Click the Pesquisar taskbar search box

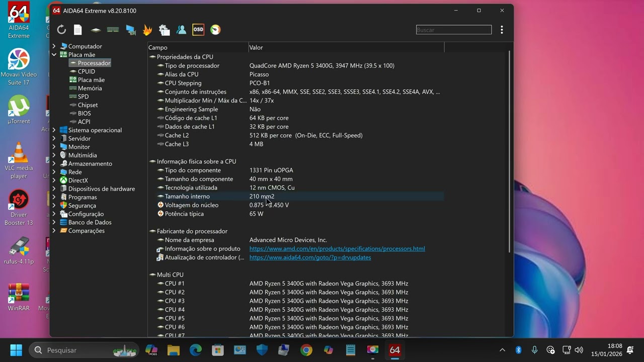point(84,350)
